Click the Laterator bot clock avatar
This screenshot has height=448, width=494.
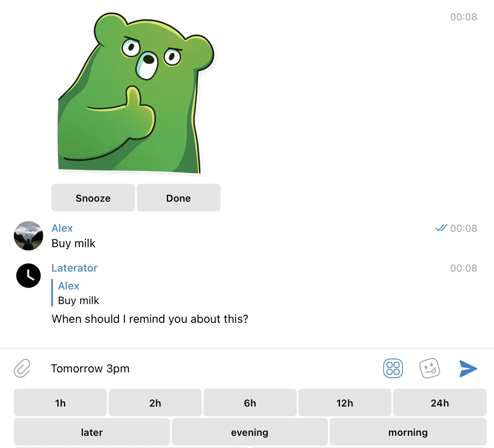pyautogui.click(x=28, y=276)
